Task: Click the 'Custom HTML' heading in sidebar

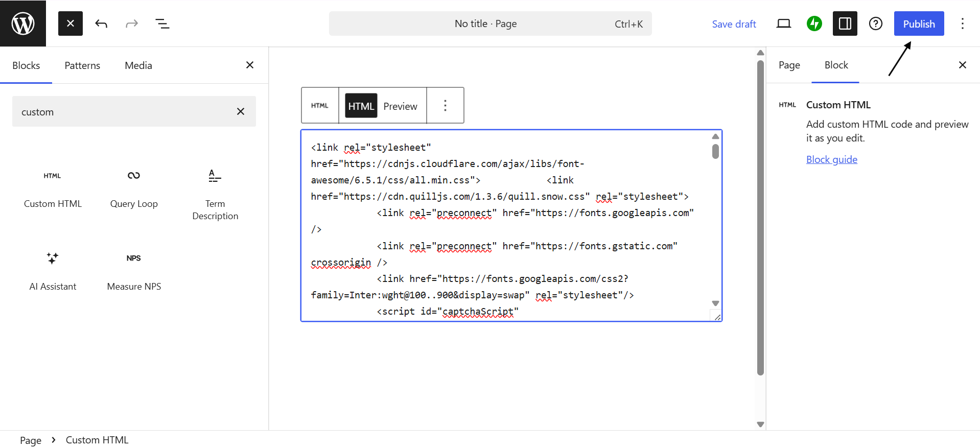Action: click(x=838, y=105)
